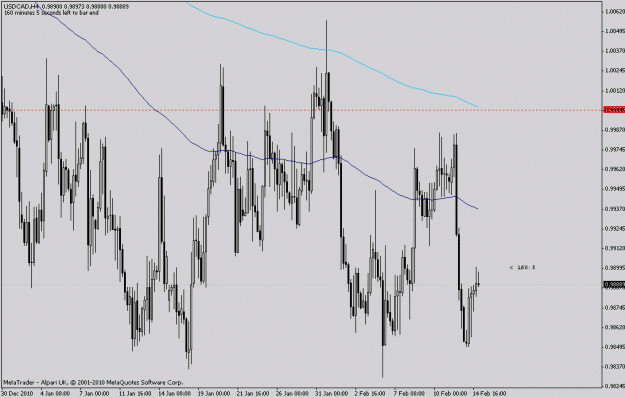Click the 0.99745 price level
The height and width of the screenshot is (398, 625).
(x=615, y=149)
